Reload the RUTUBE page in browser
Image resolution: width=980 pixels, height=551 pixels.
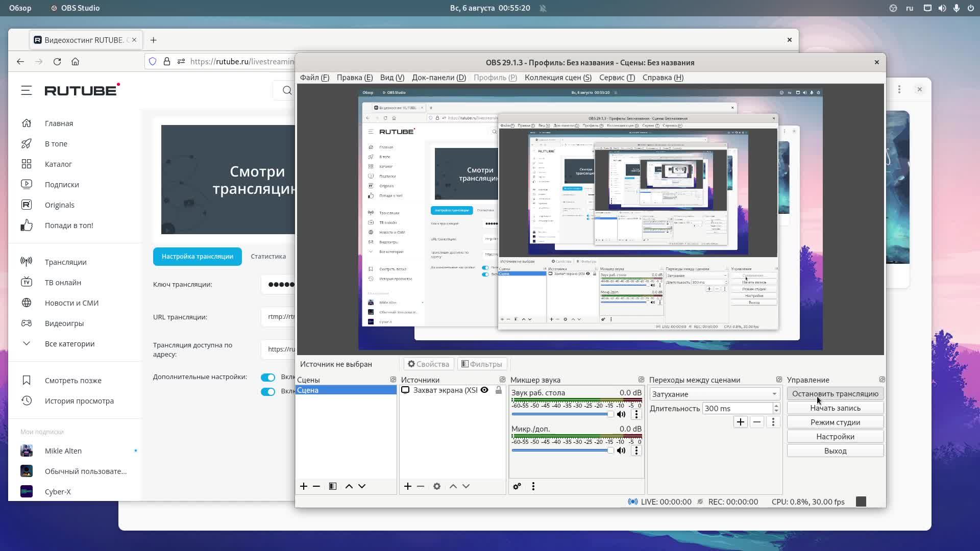(57, 61)
